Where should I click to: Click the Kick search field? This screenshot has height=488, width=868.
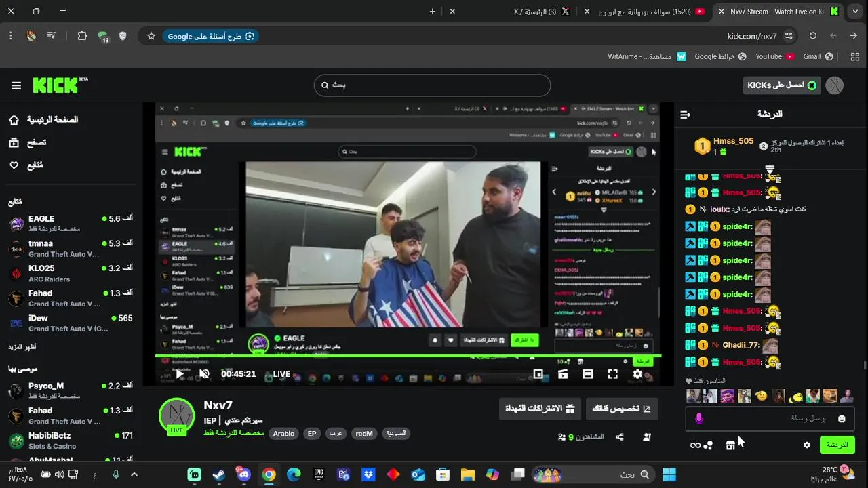[x=432, y=85]
